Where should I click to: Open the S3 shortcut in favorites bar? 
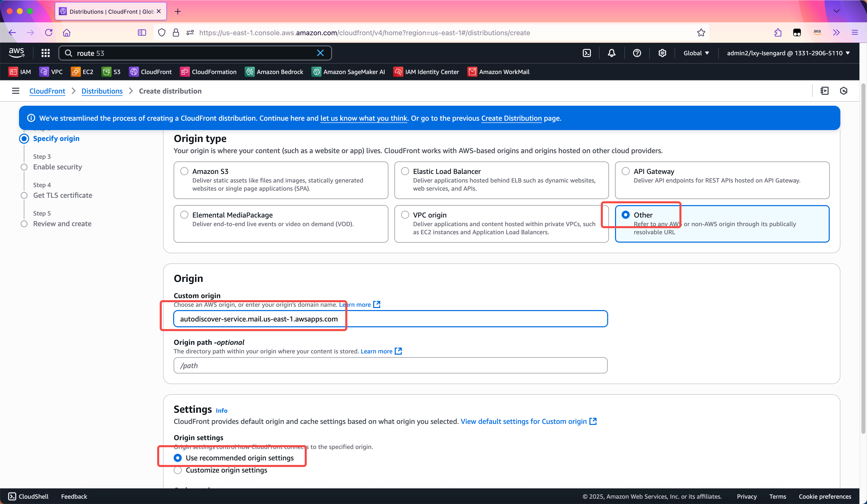(x=111, y=72)
